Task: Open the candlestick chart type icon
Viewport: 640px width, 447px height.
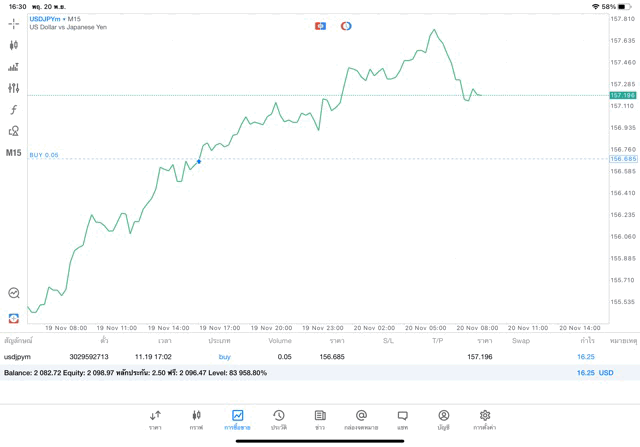Action: 14,45
